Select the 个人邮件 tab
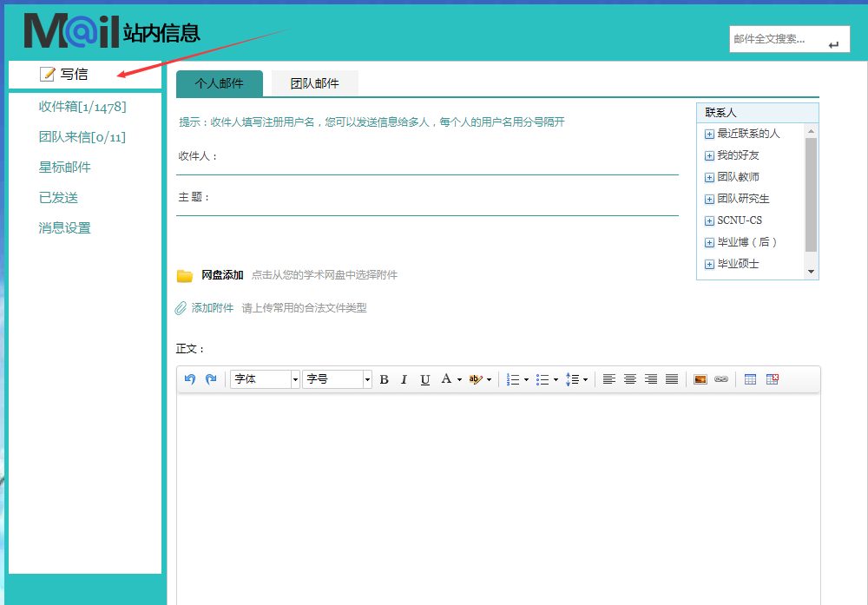The image size is (868, 605). click(x=219, y=83)
